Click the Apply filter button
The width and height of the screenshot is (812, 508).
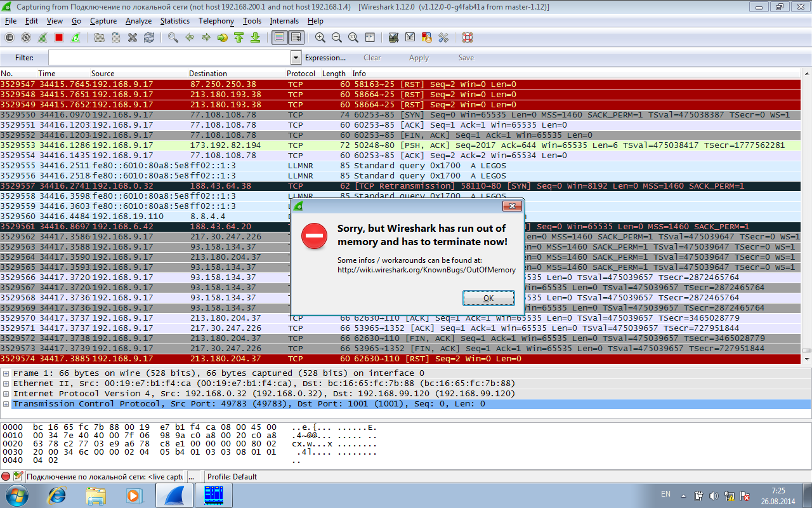click(419, 58)
